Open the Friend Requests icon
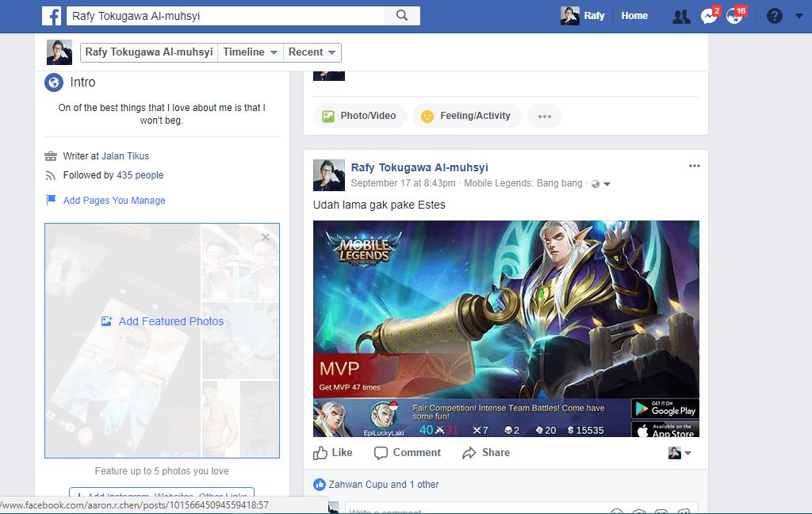The image size is (812, 514). [680, 16]
